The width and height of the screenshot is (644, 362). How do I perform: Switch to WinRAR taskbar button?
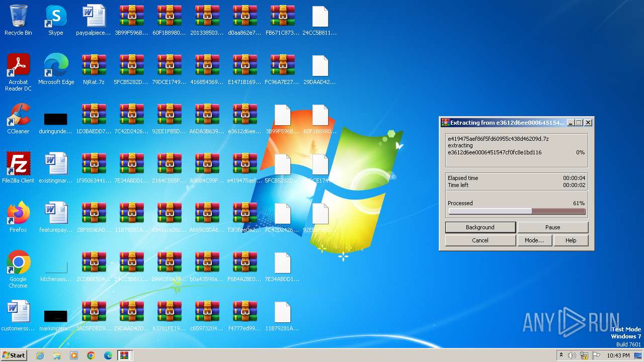(x=124, y=355)
